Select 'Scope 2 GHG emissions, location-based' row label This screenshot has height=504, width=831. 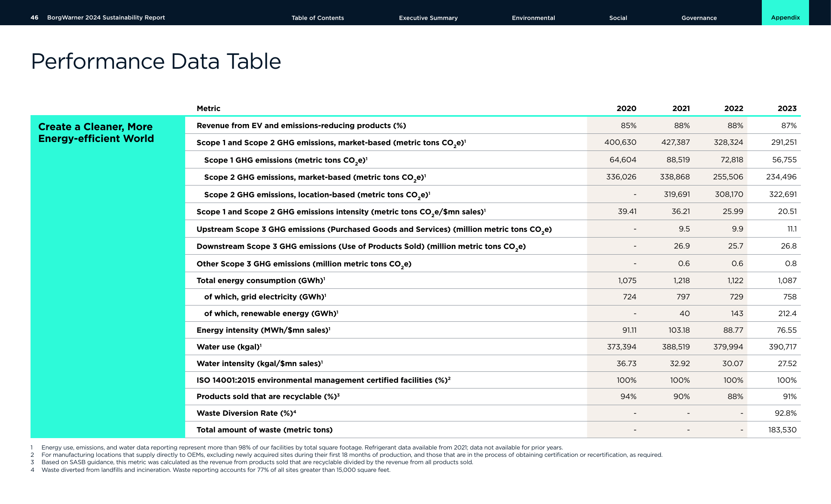tap(317, 195)
